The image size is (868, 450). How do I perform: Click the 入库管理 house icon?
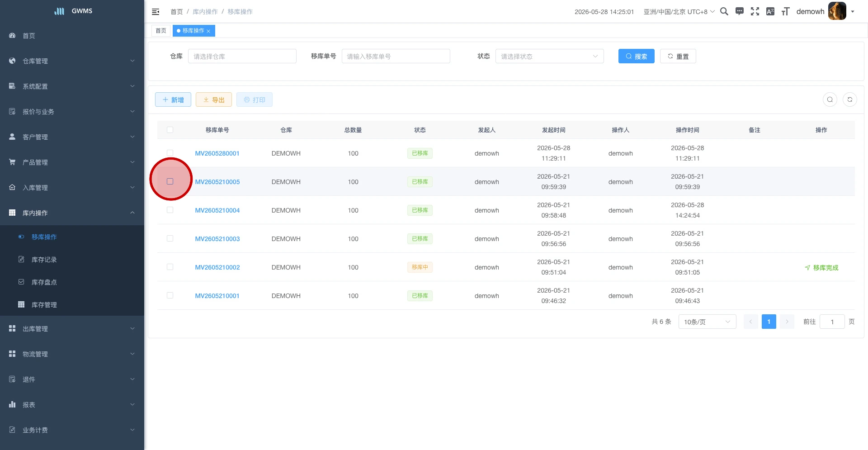pos(12,187)
